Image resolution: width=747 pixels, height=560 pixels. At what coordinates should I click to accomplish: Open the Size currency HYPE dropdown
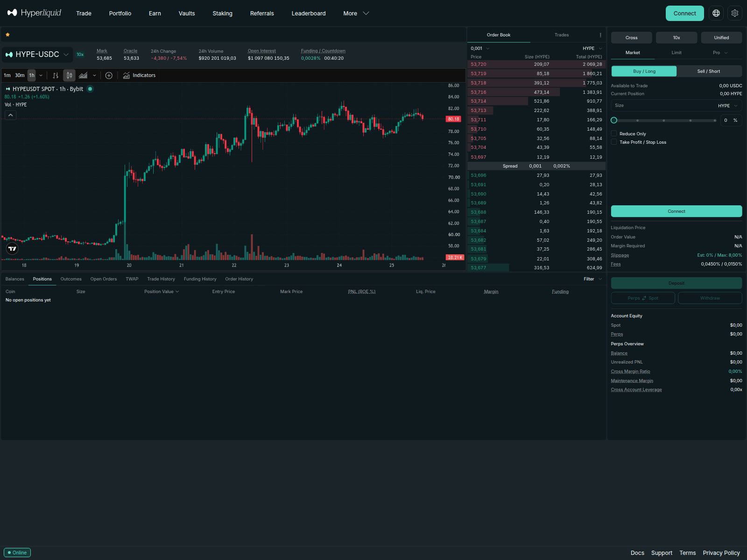coord(728,105)
